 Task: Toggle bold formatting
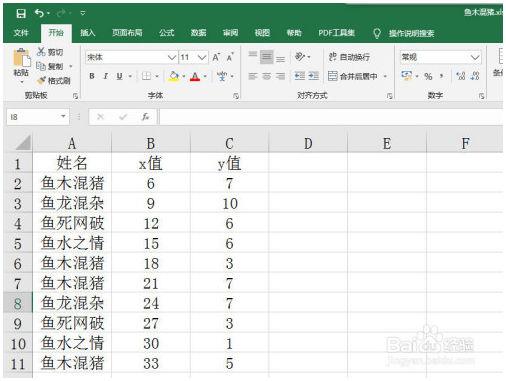pos(92,76)
